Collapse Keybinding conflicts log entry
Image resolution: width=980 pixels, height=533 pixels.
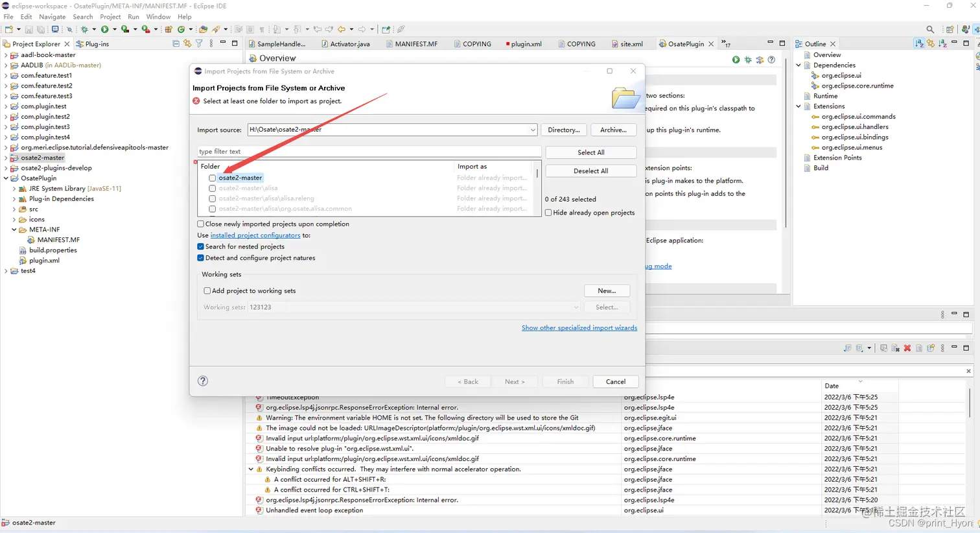[251, 469]
